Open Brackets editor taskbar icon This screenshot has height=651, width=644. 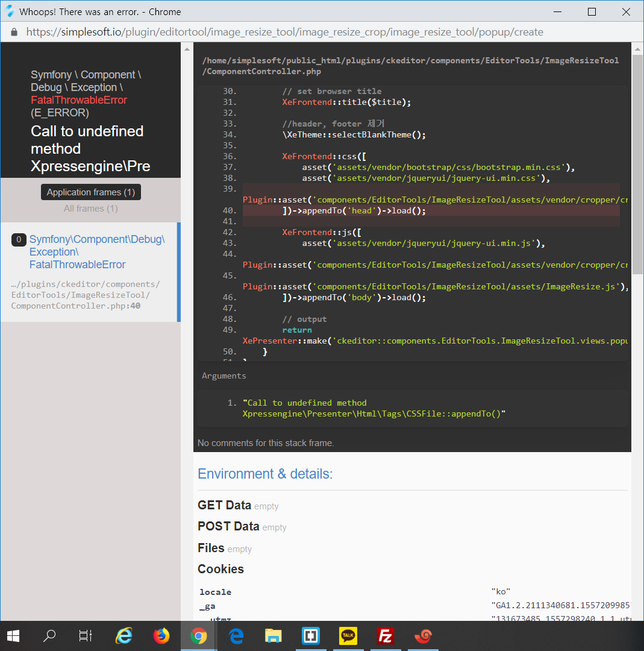(311, 636)
